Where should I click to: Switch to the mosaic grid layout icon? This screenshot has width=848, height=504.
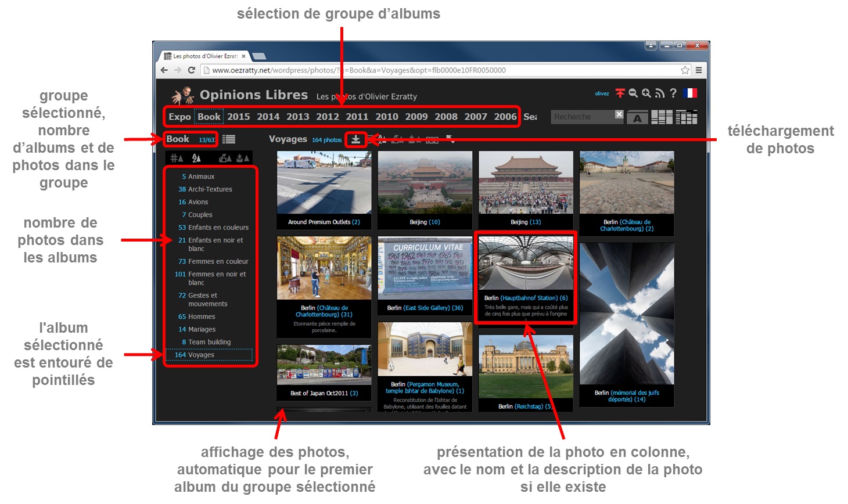[686, 117]
